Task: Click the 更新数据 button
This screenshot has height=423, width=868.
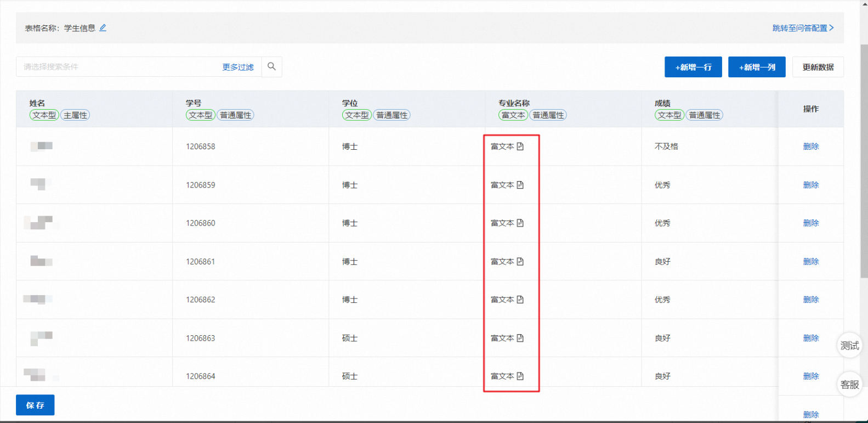Action: 818,67
